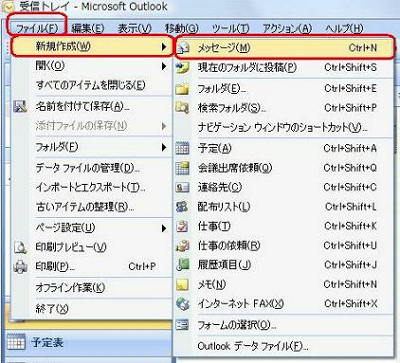Click the 検索フォルダ(S) search folder icon
Image resolution: width=400 pixels, height=363 pixels.
(x=183, y=108)
